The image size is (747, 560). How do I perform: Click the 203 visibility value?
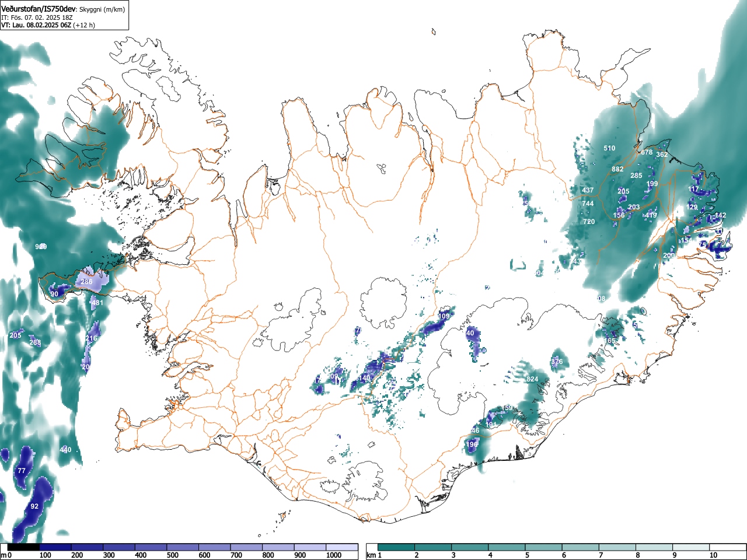(x=634, y=207)
